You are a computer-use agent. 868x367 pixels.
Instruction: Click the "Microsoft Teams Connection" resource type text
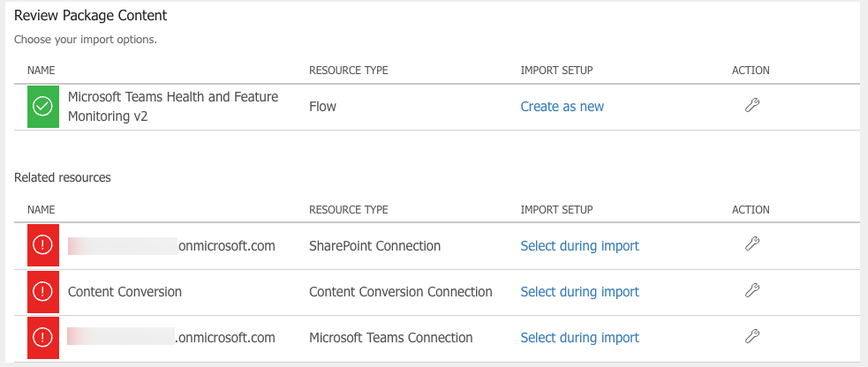click(x=390, y=338)
